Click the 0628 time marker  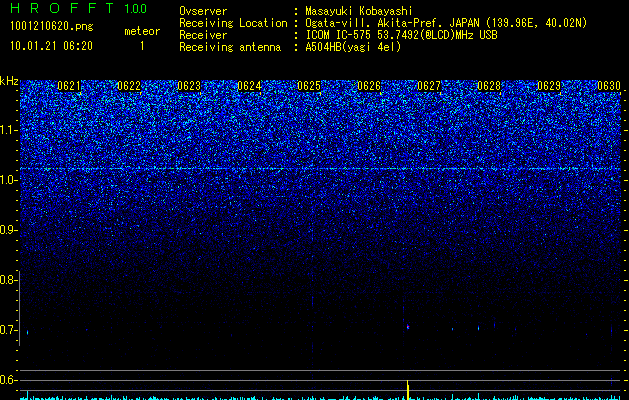click(489, 86)
